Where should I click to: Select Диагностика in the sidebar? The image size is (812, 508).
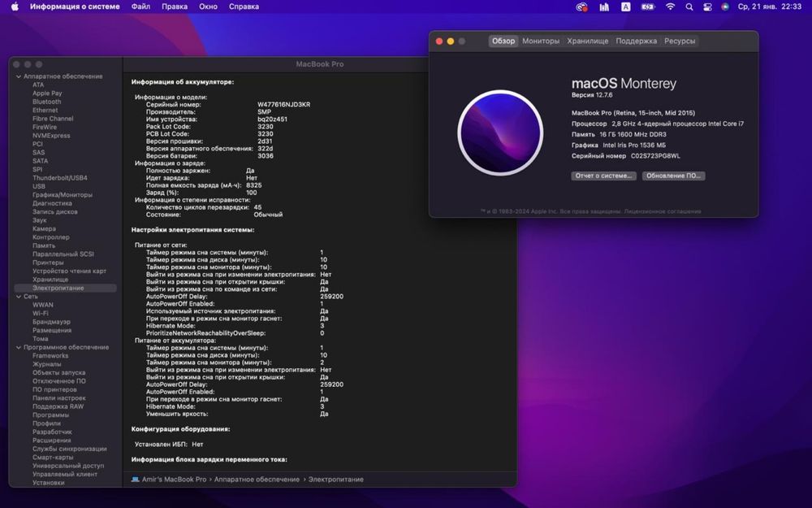(52, 203)
